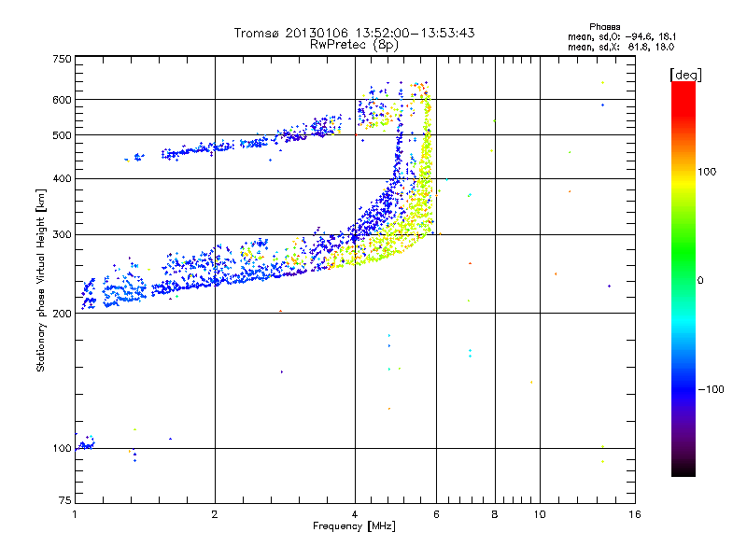
Task: Click the y-axis label '300'
Action: [62, 235]
